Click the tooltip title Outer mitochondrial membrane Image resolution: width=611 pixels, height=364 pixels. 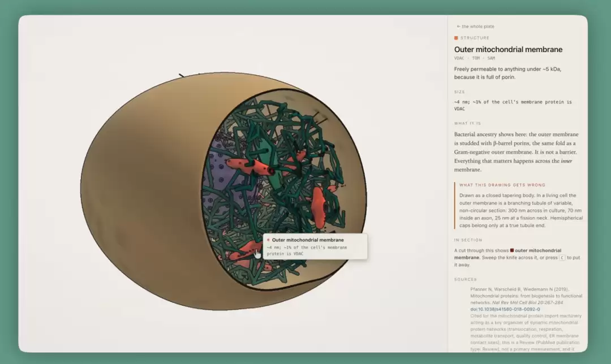coord(308,240)
